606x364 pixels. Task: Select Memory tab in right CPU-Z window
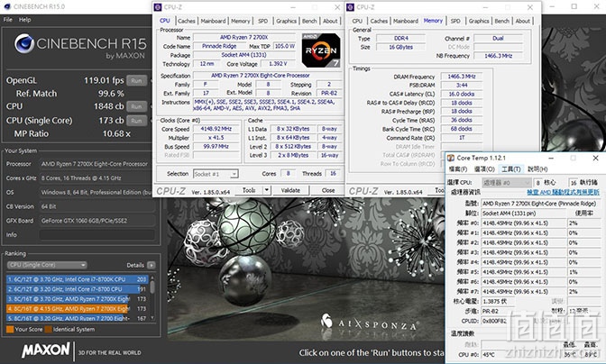(433, 21)
